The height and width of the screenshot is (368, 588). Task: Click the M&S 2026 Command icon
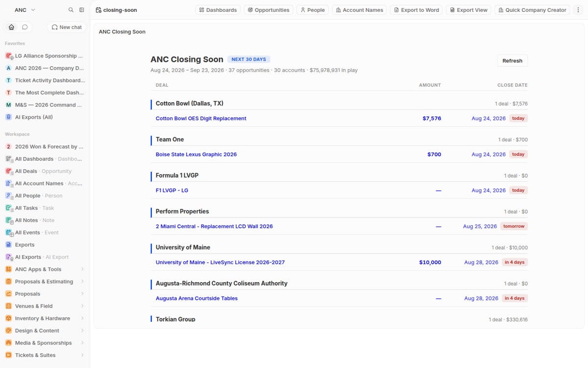[9, 105]
